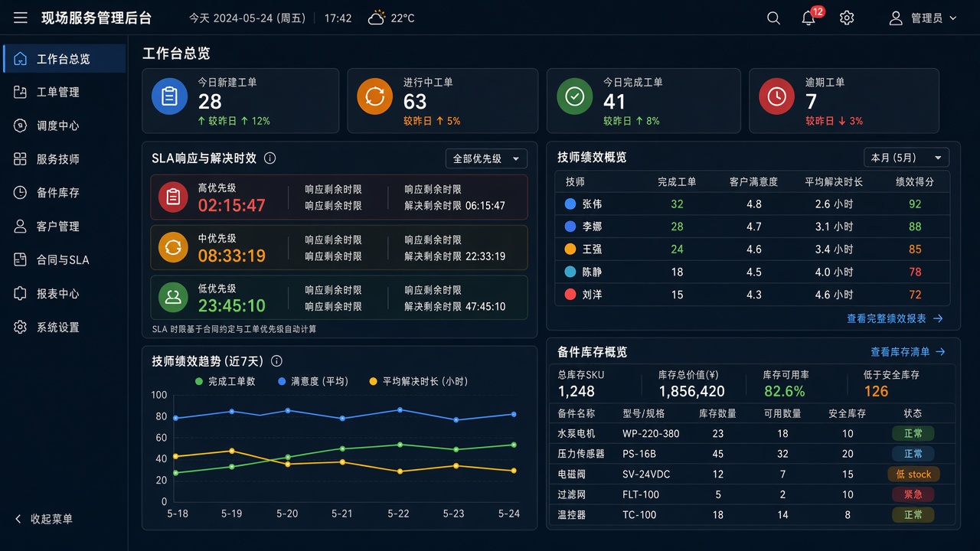
Task: Open the hamburger menu icon
Action: tap(21, 18)
